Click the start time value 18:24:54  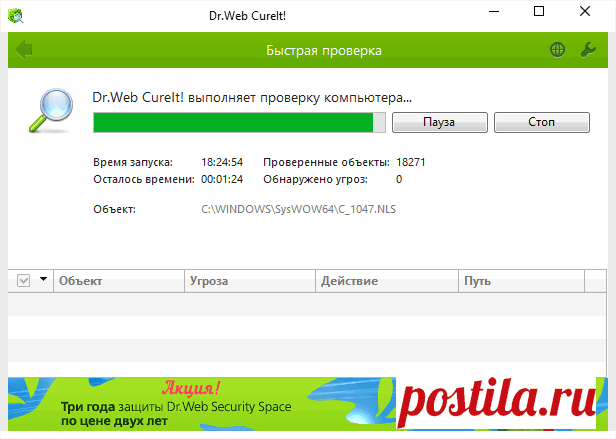222,162
